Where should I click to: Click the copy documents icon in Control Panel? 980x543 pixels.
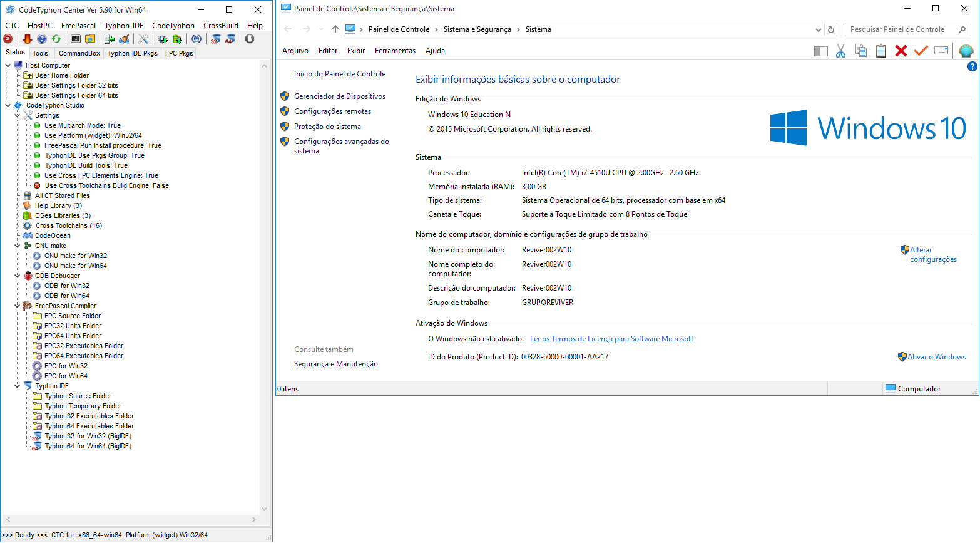pyautogui.click(x=861, y=51)
